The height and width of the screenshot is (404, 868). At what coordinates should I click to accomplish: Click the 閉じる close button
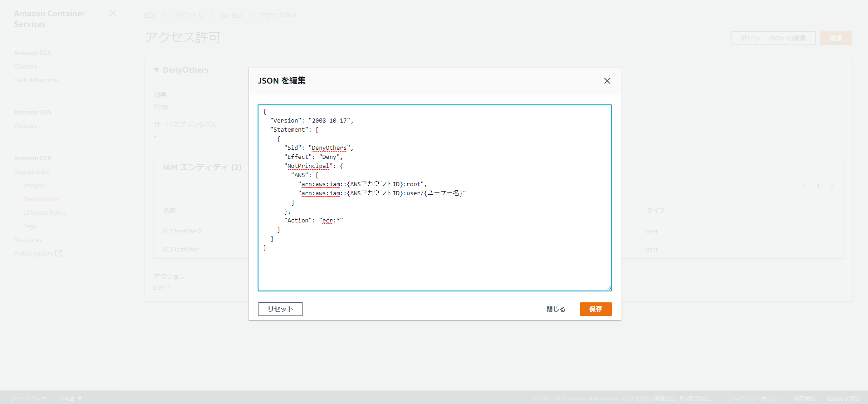(x=556, y=309)
